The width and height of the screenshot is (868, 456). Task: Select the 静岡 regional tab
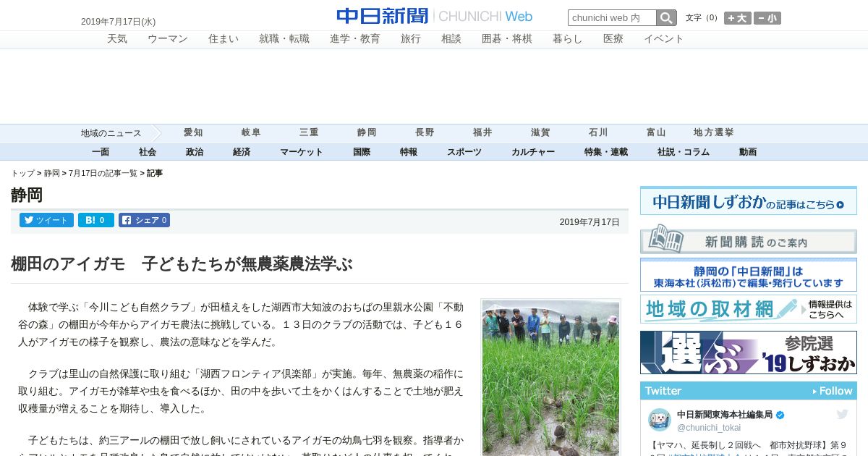point(367,133)
